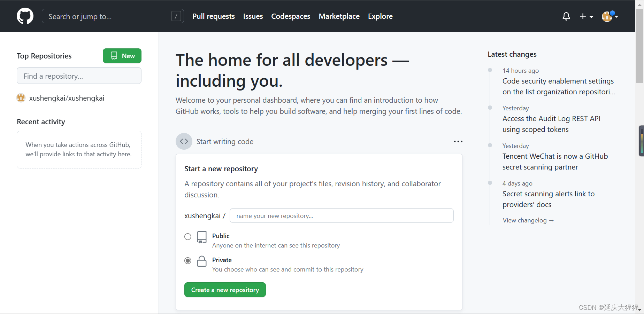Select the Private radio button

(188, 261)
